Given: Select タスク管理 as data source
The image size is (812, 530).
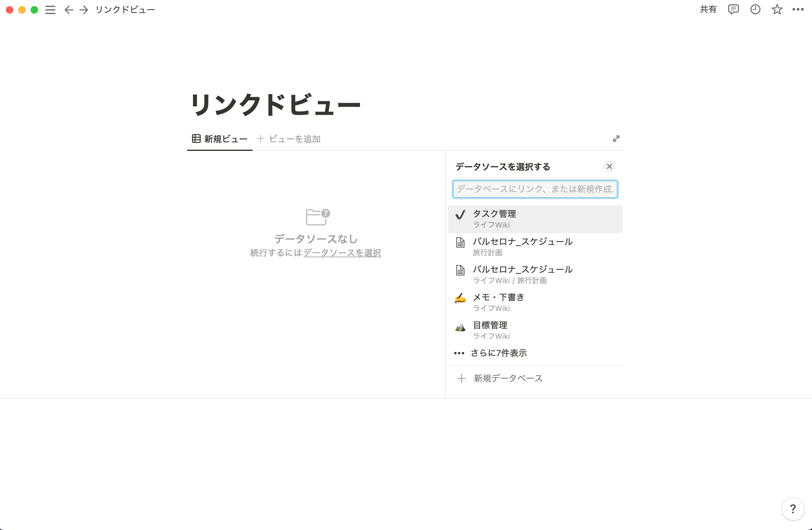Looking at the screenshot, I should [535, 219].
